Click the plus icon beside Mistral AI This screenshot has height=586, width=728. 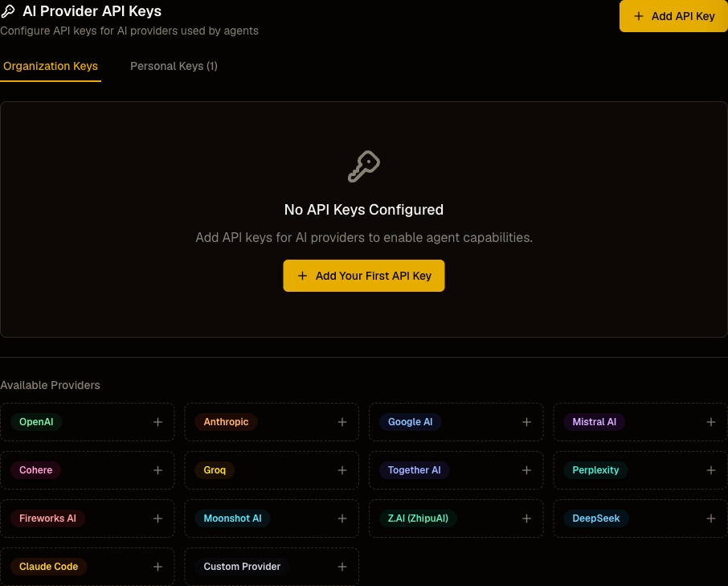tap(711, 422)
